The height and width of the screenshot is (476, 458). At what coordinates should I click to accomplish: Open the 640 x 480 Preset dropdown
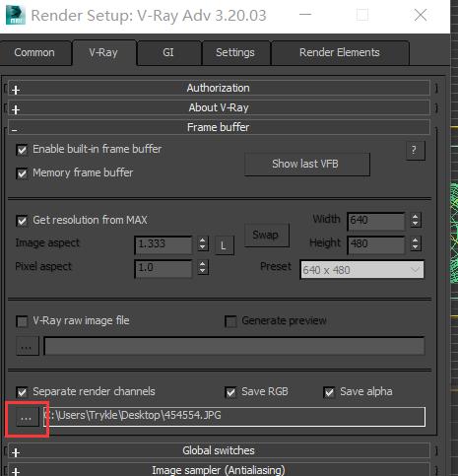point(361,270)
